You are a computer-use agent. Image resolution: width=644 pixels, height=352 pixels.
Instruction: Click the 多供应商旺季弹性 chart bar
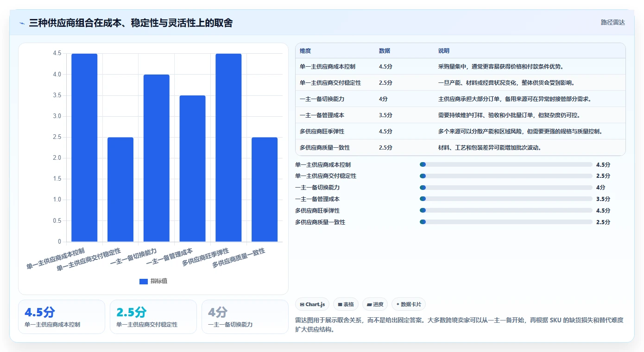pos(228,148)
